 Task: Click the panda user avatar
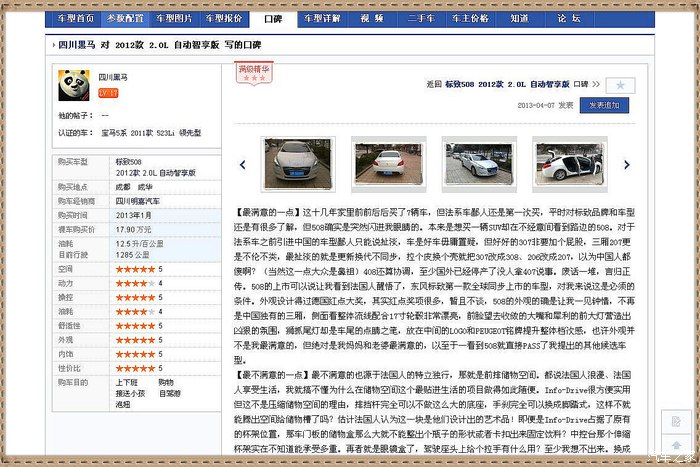pyautogui.click(x=72, y=84)
